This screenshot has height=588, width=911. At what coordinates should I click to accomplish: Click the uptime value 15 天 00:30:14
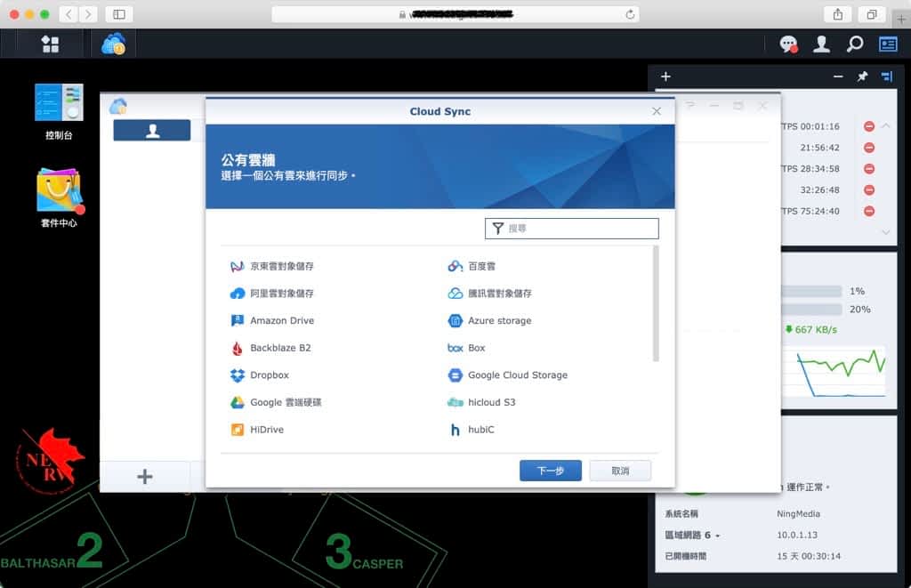pyautogui.click(x=809, y=556)
